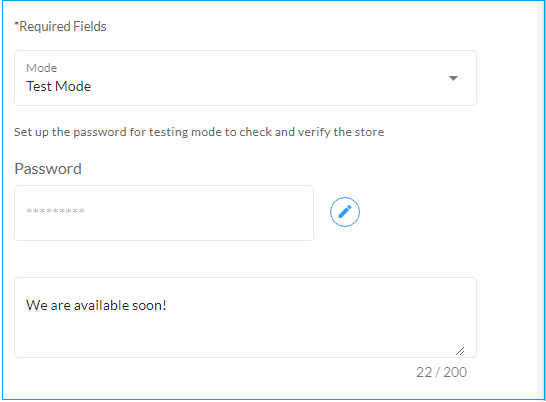This screenshot has width=546, height=402.
Task: Click the pencil edit password icon
Action: 345,212
